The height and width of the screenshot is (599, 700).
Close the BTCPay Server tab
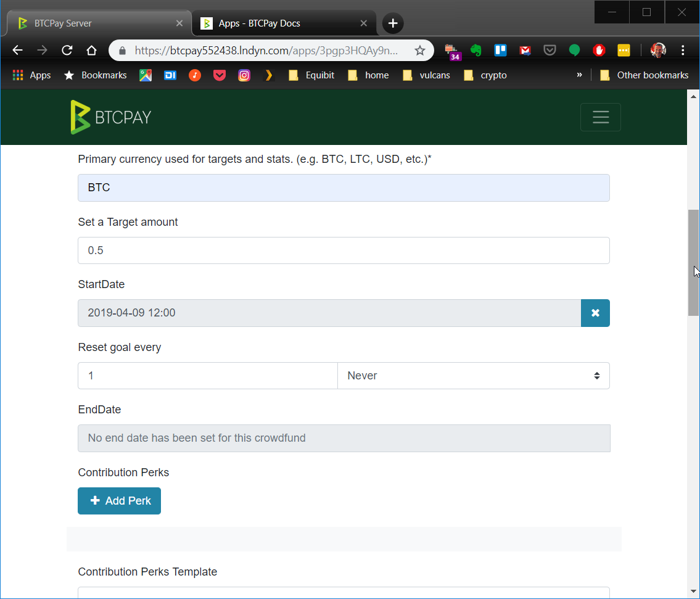tap(179, 23)
